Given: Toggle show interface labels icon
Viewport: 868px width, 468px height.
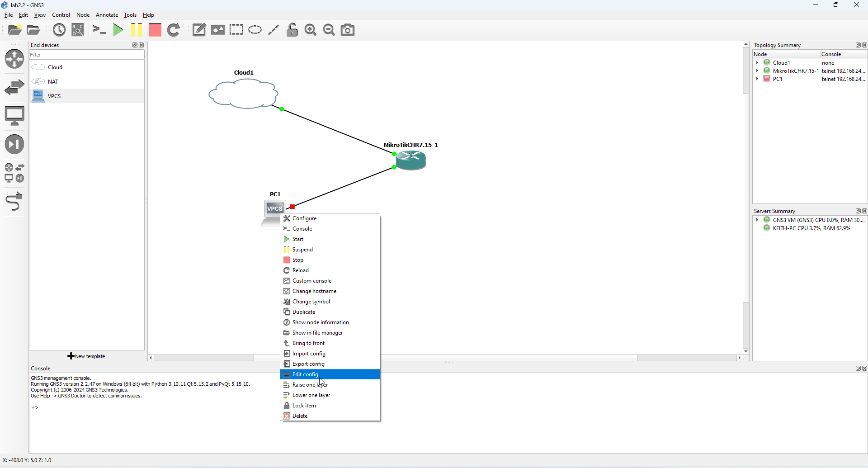Looking at the screenshot, I should [x=78, y=30].
